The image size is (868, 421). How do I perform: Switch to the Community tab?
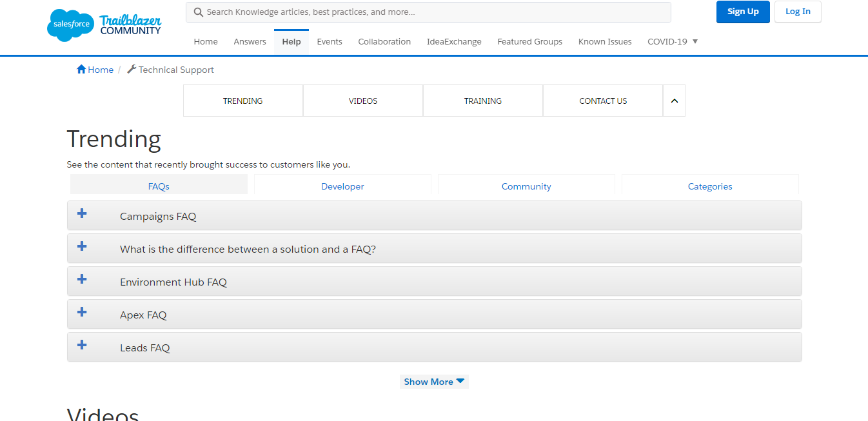click(526, 186)
